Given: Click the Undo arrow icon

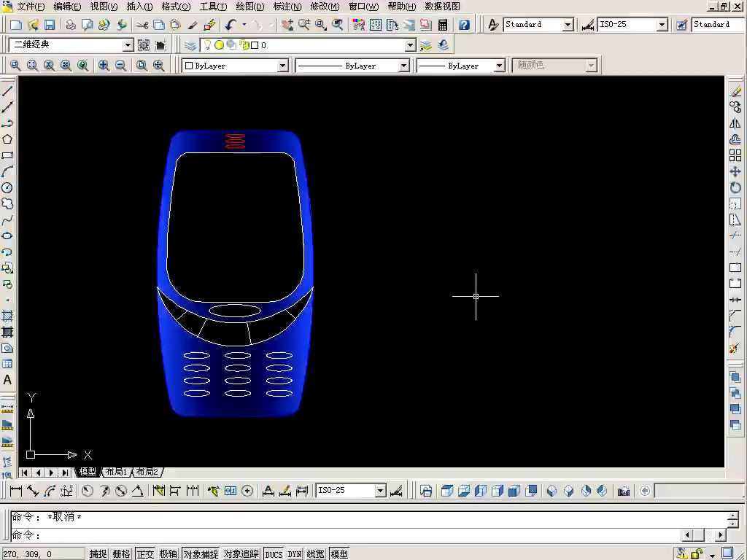Looking at the screenshot, I should tap(231, 25).
